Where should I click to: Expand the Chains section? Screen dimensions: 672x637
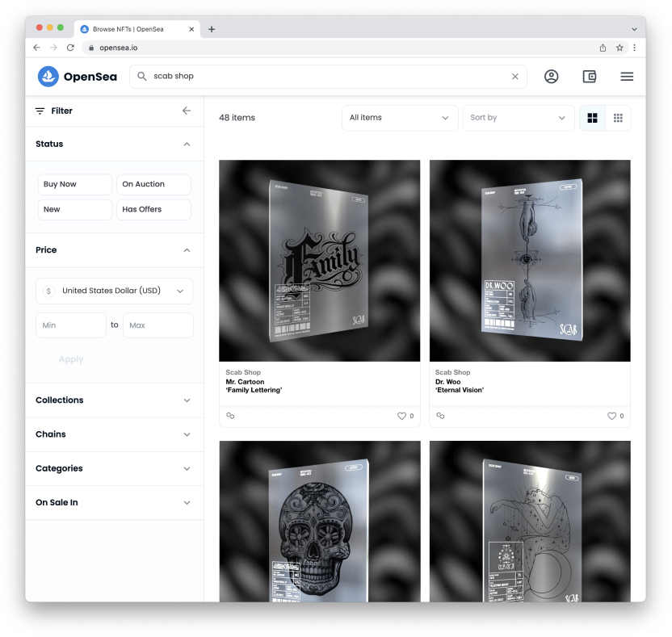[187, 434]
